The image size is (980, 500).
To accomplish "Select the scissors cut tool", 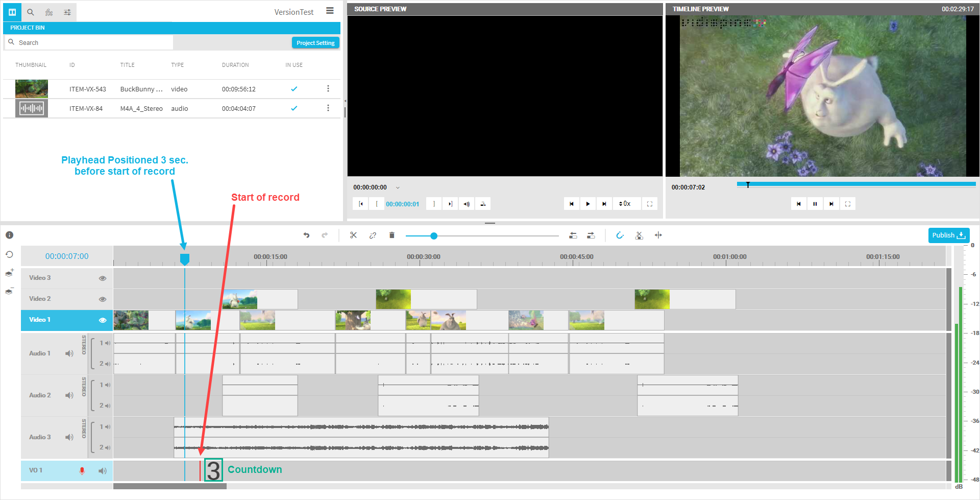I will (x=353, y=235).
